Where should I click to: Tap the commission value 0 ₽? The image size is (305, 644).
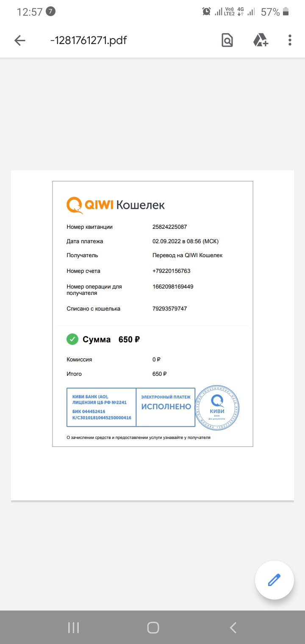tap(156, 360)
